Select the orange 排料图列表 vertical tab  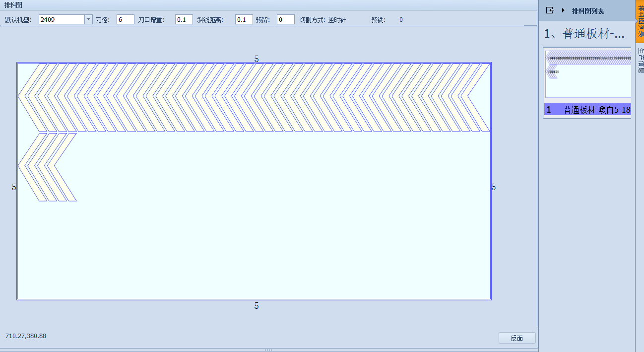coord(640,22)
